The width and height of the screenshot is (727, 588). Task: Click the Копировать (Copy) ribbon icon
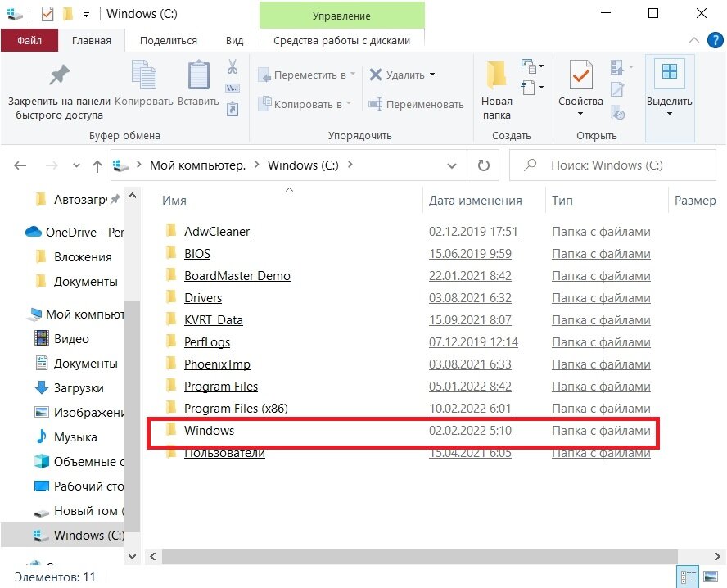pyautogui.click(x=144, y=75)
